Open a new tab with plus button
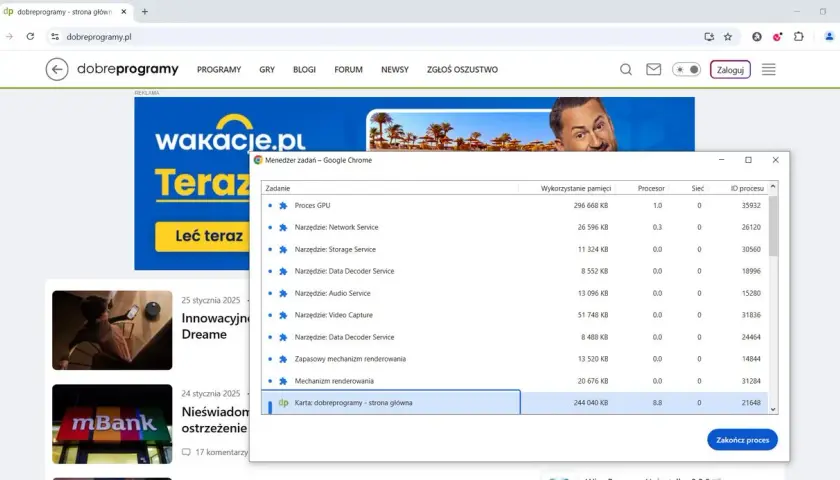840x480 pixels. point(145,11)
